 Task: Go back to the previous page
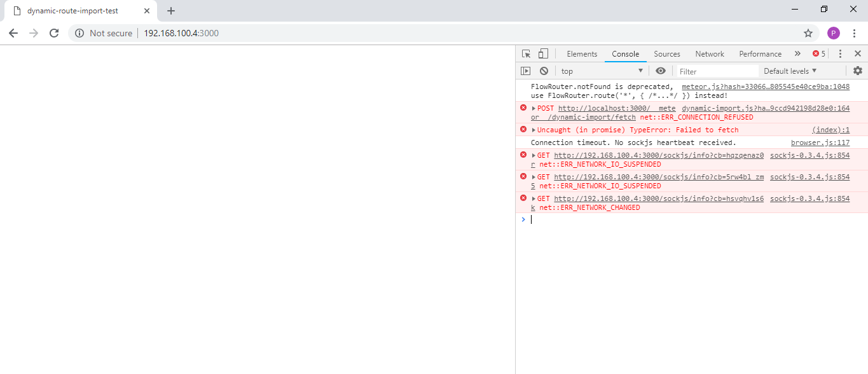pos(13,33)
